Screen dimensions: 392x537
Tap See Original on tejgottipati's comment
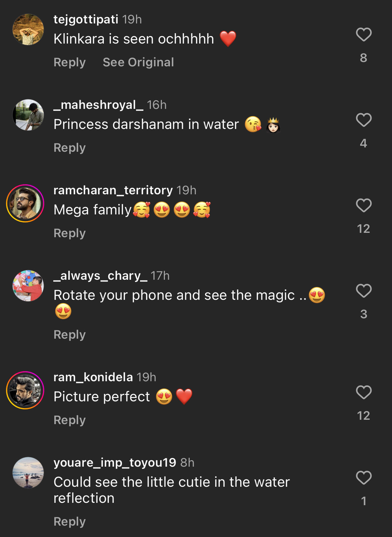click(138, 62)
